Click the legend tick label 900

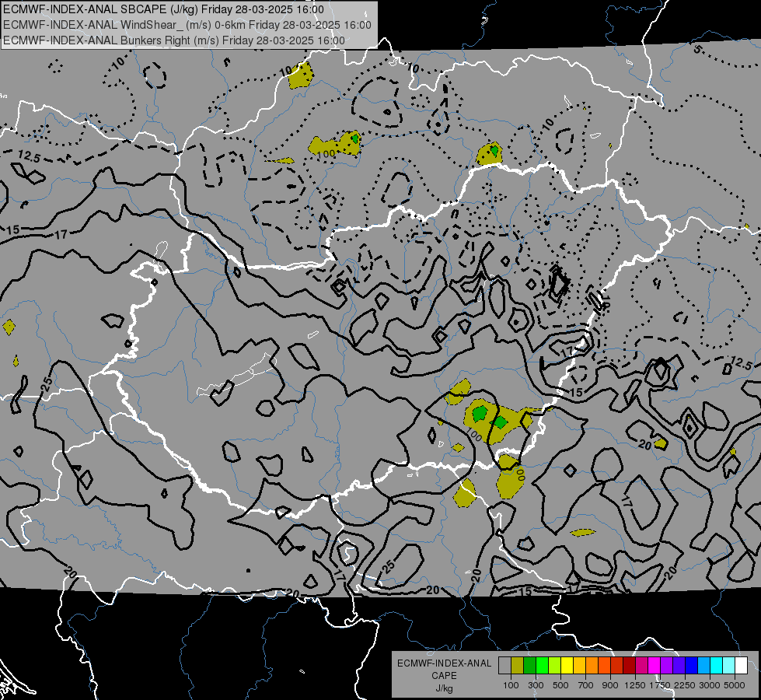[610, 685]
